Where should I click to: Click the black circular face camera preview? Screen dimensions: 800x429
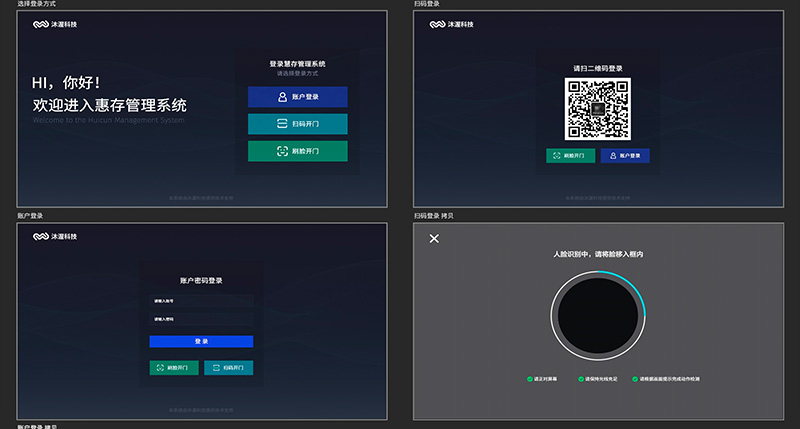(x=597, y=316)
